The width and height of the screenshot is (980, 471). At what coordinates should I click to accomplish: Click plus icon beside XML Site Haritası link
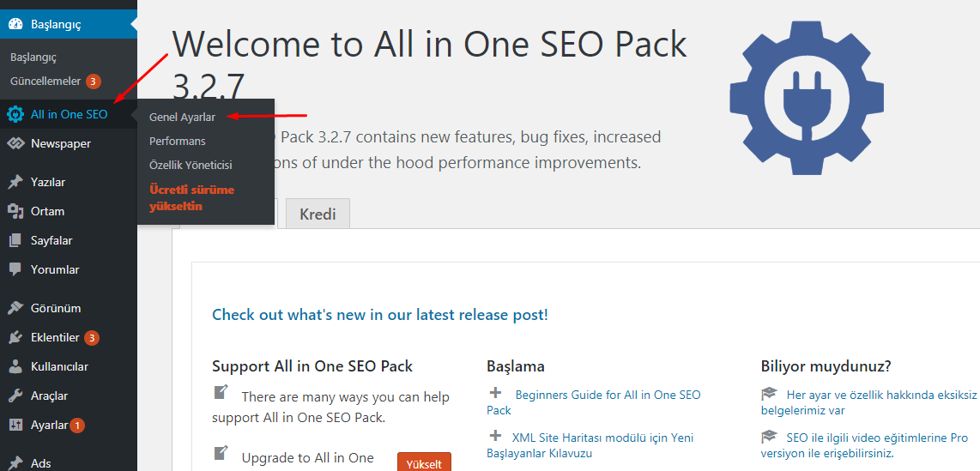click(x=495, y=435)
